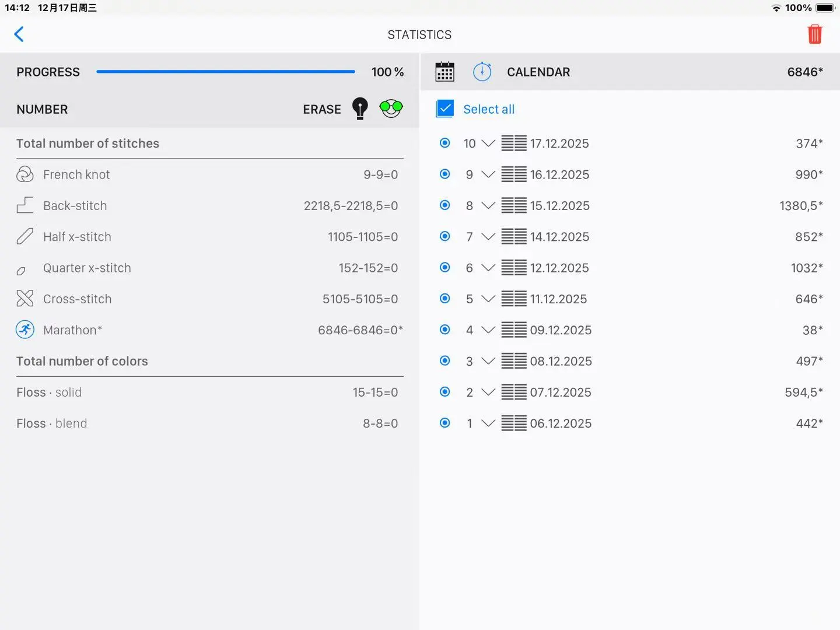Tap the Marathon value 6846-6846=0*
This screenshot has width=840, height=630.
click(x=360, y=330)
